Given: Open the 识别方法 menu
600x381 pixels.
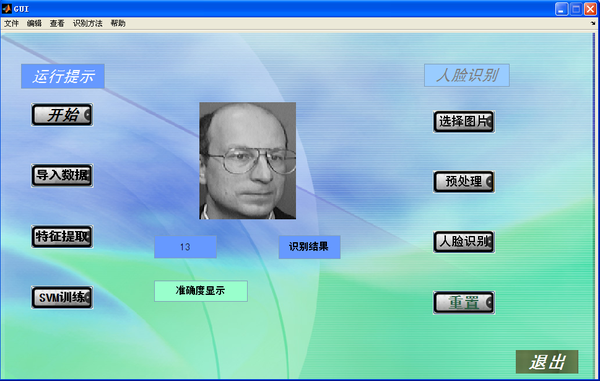Looking at the screenshot, I should pyautogui.click(x=88, y=23).
